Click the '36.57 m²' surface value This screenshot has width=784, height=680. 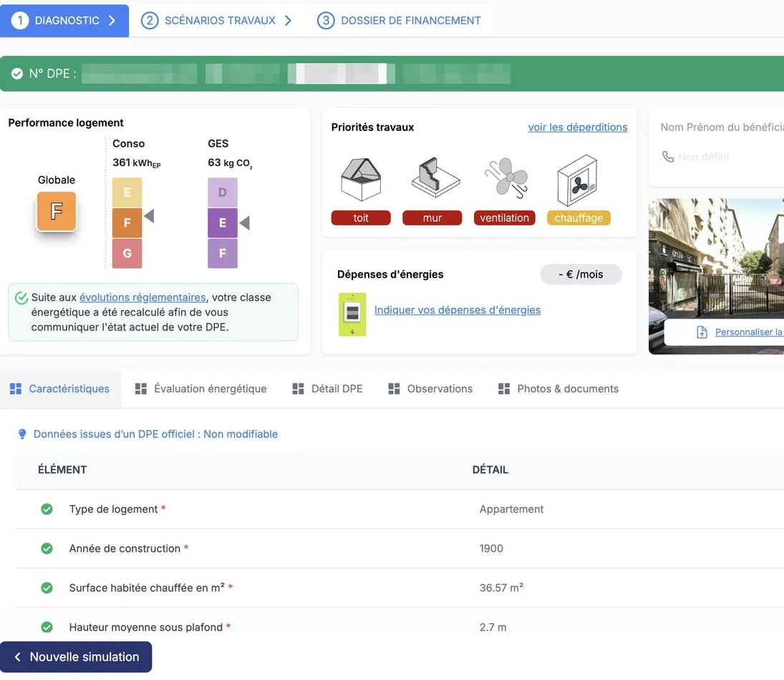[501, 588]
